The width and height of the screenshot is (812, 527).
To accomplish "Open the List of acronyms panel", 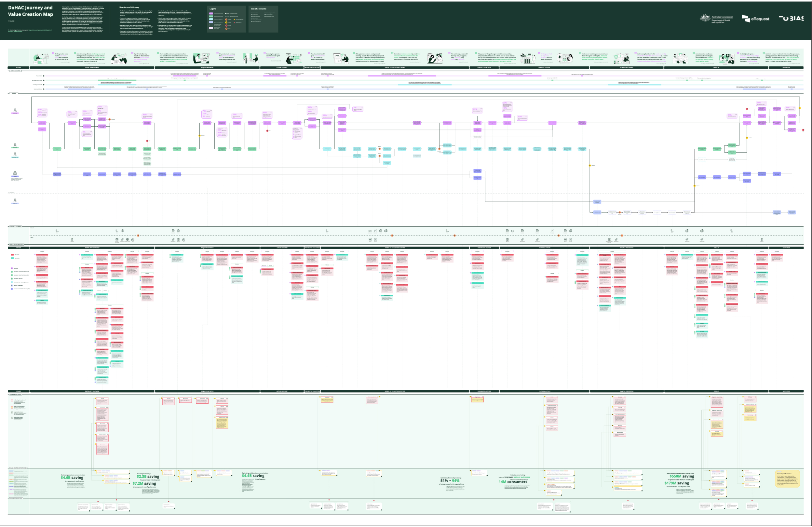I will [263, 19].
